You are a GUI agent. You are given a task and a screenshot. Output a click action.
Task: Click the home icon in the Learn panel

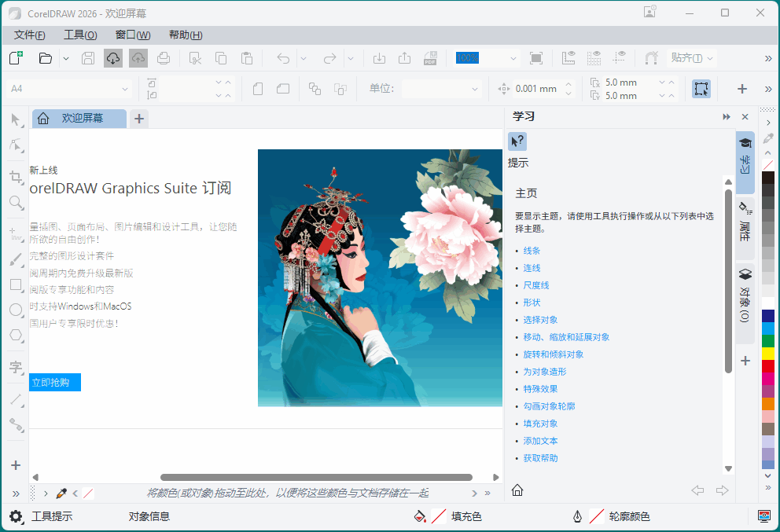click(x=517, y=490)
